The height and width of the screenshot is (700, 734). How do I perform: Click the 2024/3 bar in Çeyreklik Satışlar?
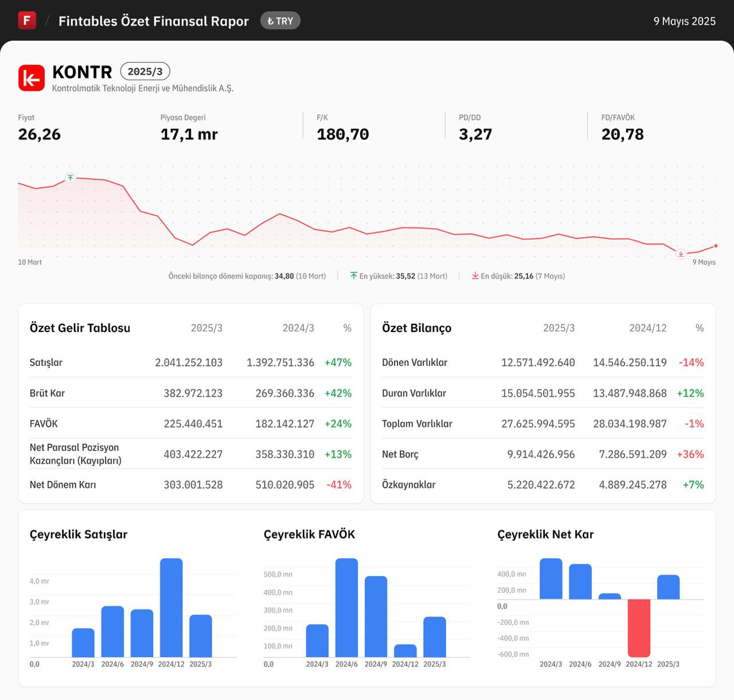click(x=83, y=643)
